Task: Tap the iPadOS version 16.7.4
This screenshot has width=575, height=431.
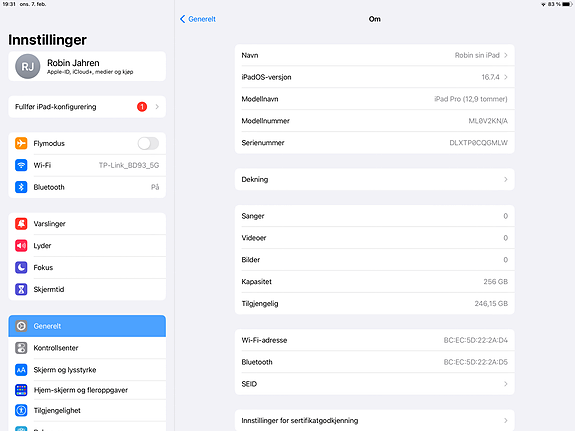Action: click(490, 77)
